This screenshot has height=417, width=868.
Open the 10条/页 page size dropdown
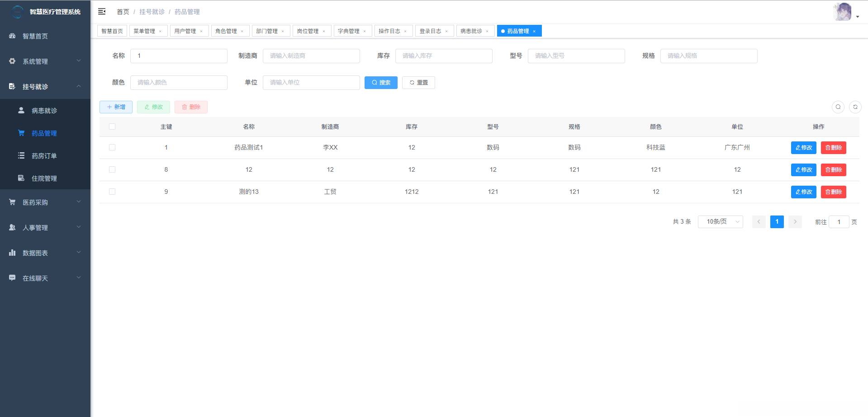pos(721,222)
